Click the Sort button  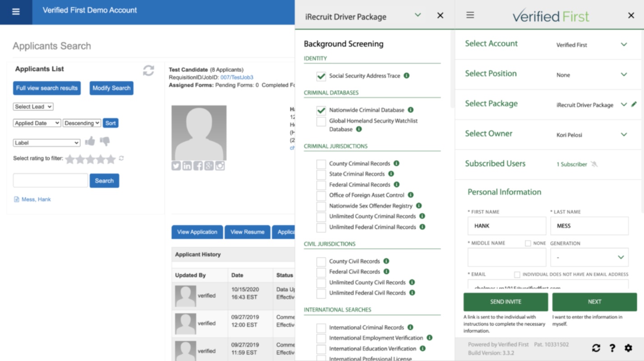pyautogui.click(x=111, y=123)
